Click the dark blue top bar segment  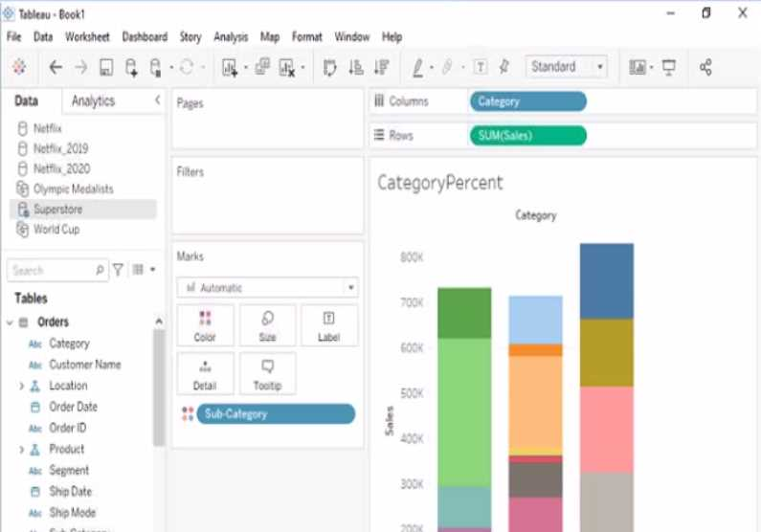[x=606, y=280]
